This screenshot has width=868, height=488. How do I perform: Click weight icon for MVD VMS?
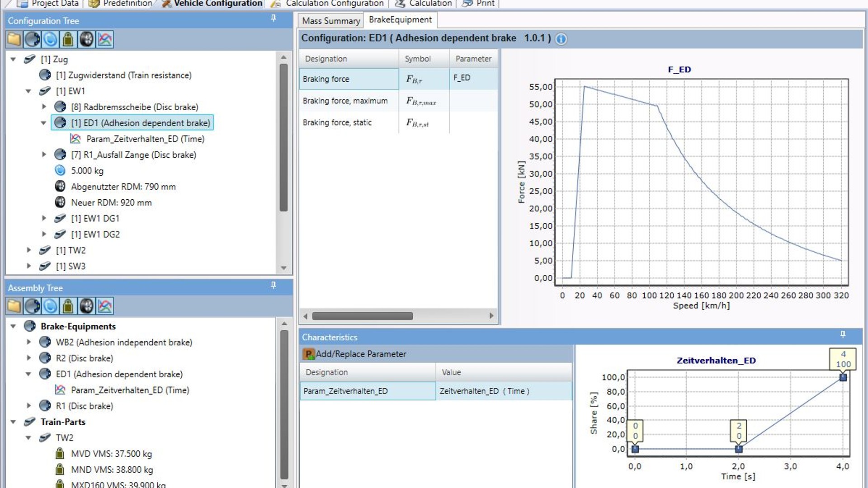(x=60, y=453)
